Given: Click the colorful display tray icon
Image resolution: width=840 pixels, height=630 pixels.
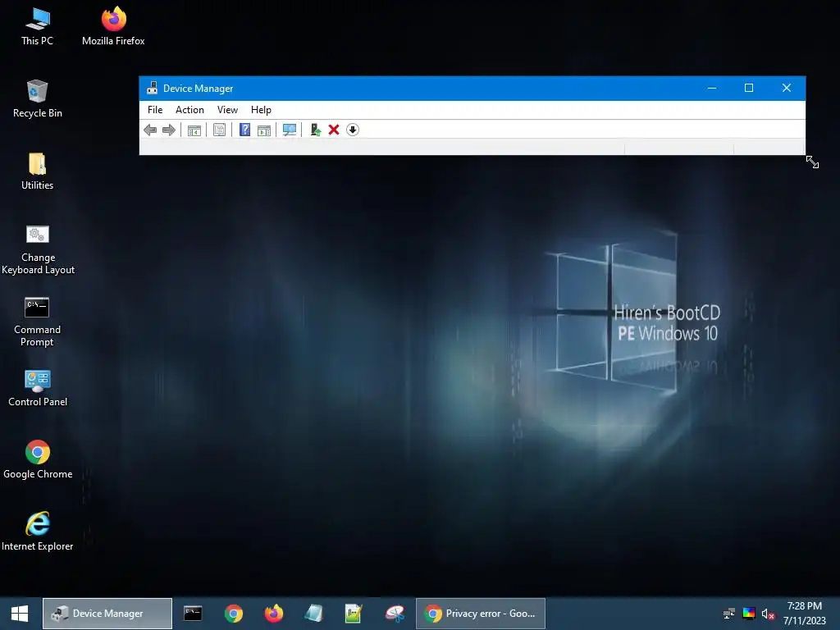Looking at the screenshot, I should click(x=748, y=614).
